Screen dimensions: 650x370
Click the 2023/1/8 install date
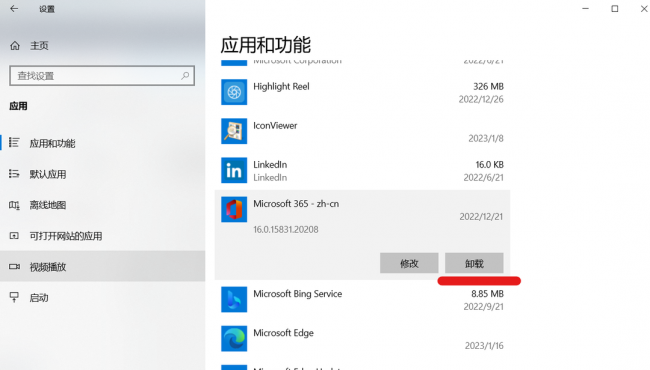click(486, 138)
